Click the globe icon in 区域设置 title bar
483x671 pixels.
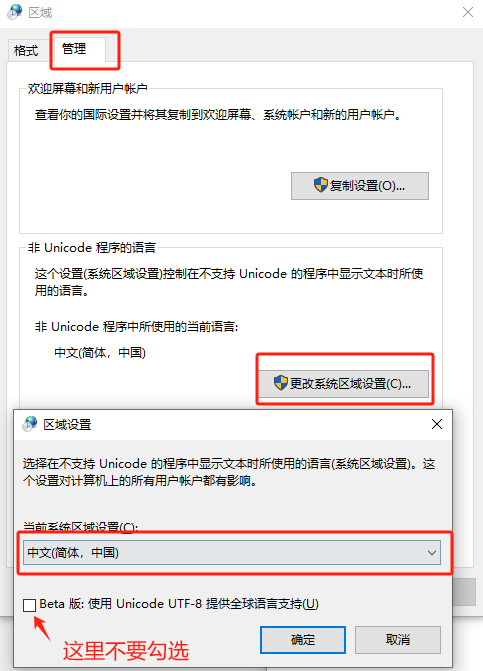[30, 424]
